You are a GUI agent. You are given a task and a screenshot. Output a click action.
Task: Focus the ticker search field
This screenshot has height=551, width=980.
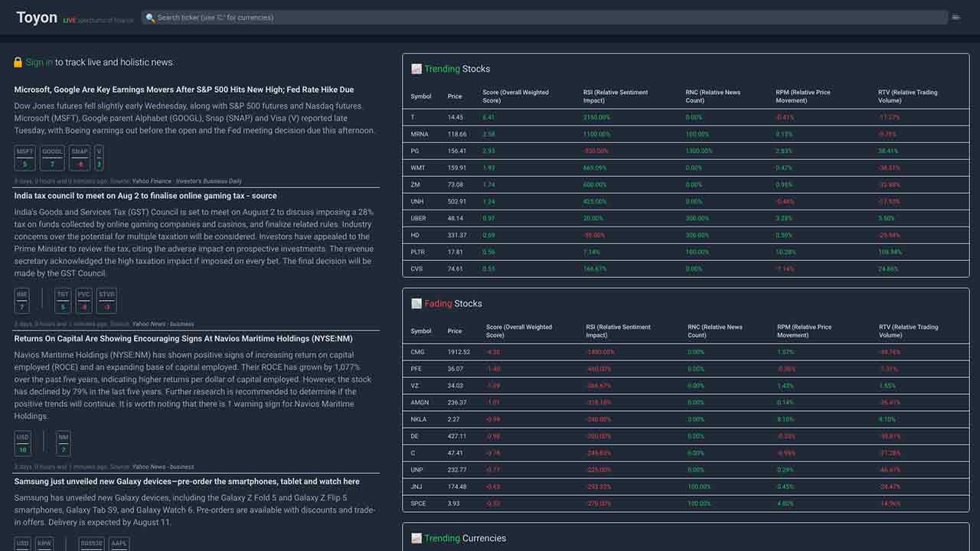544,17
